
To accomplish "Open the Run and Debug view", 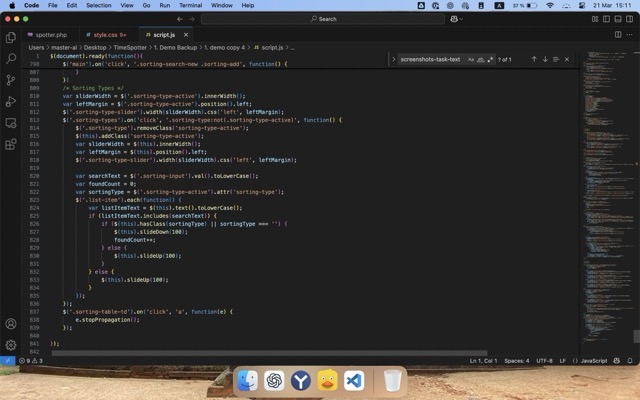I will tap(11, 101).
